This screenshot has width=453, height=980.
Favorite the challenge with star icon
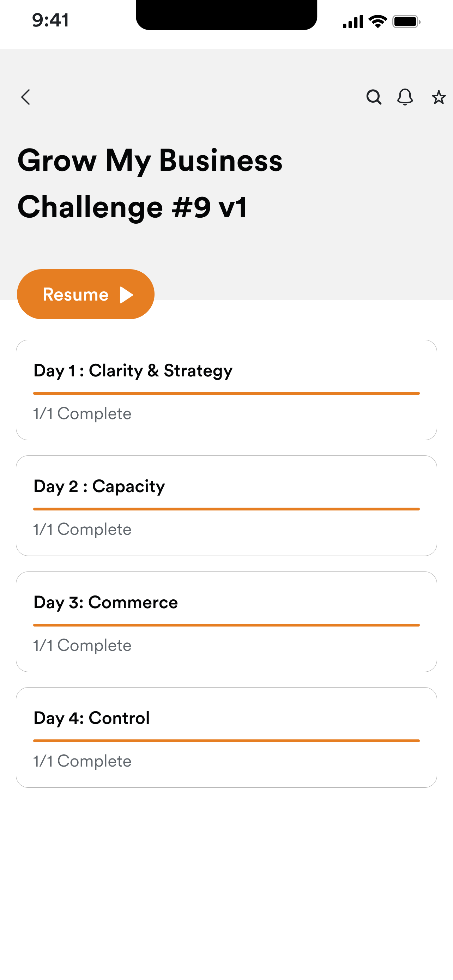pyautogui.click(x=439, y=97)
